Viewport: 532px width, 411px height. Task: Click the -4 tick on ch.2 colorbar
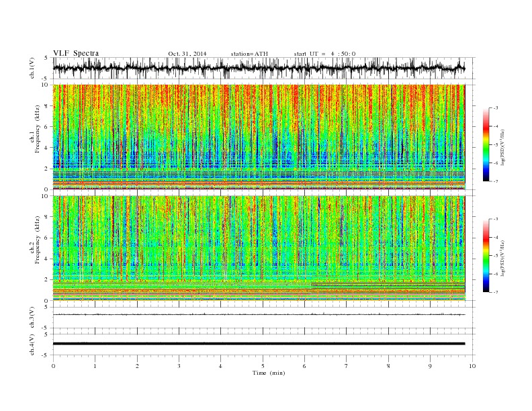[x=496, y=237]
